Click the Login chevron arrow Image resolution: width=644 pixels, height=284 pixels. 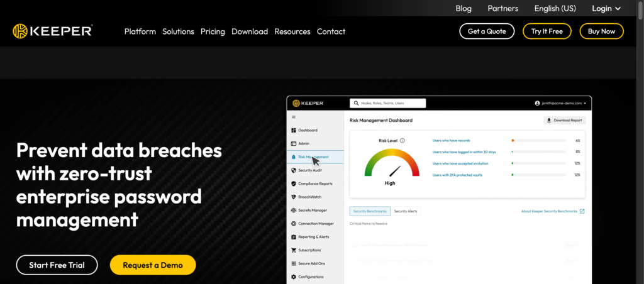pyautogui.click(x=618, y=9)
